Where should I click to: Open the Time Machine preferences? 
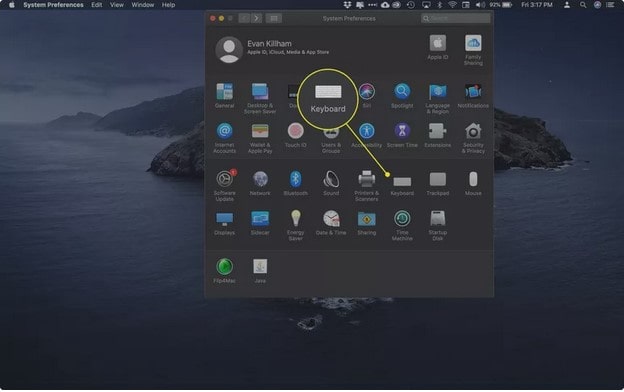(x=402, y=225)
